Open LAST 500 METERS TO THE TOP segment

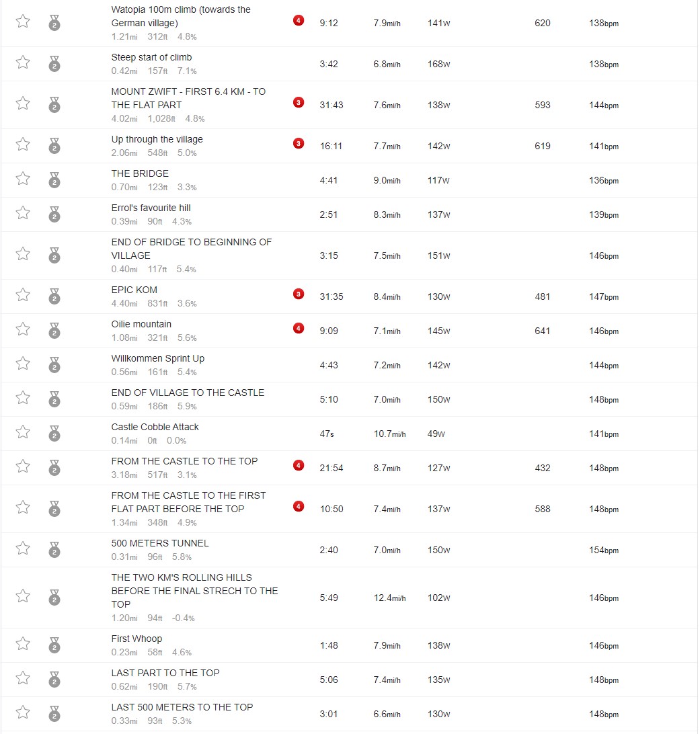point(182,707)
